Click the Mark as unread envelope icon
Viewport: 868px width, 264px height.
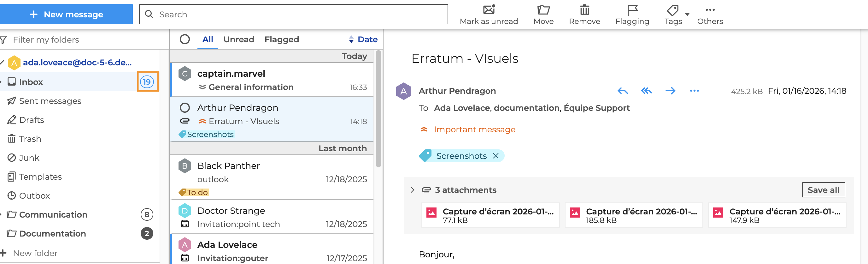click(x=489, y=9)
